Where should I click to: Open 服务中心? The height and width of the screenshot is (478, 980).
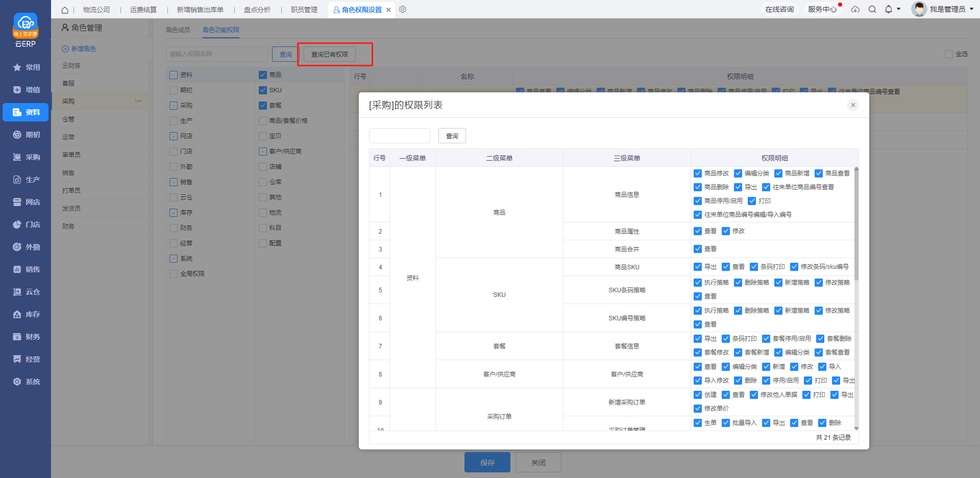click(x=822, y=9)
